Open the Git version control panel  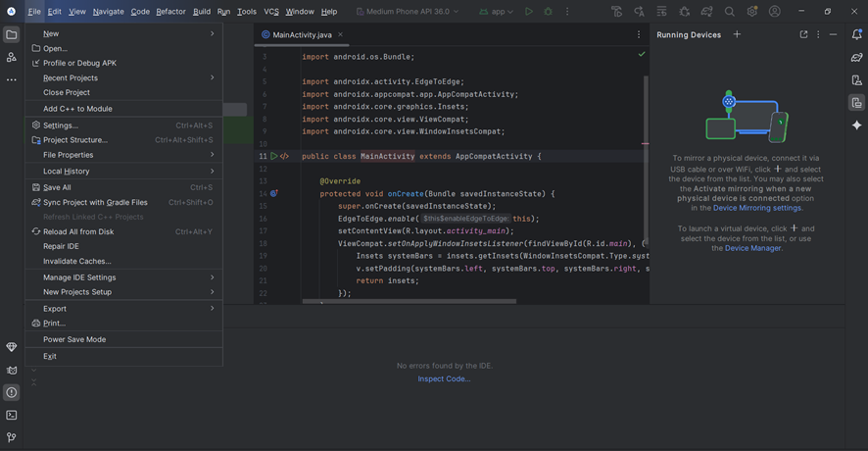pos(12,437)
